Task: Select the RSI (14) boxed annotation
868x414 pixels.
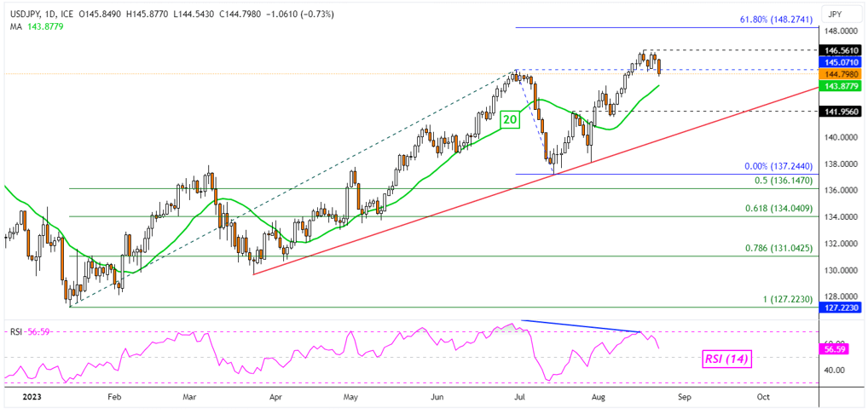Action: point(727,359)
